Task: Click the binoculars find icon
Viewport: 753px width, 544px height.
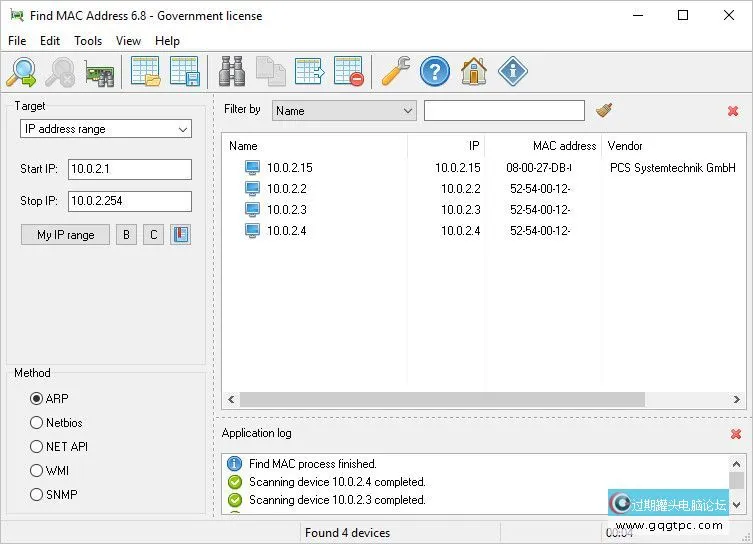Action: tap(233, 72)
